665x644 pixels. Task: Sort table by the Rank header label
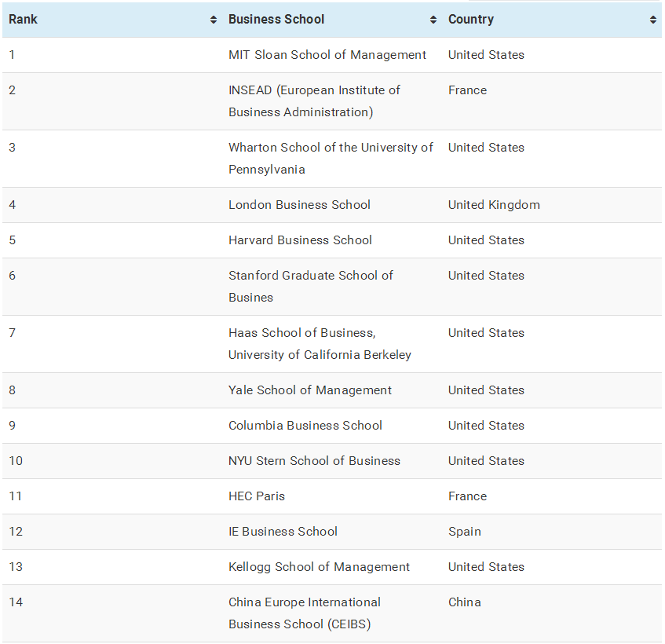click(24, 20)
